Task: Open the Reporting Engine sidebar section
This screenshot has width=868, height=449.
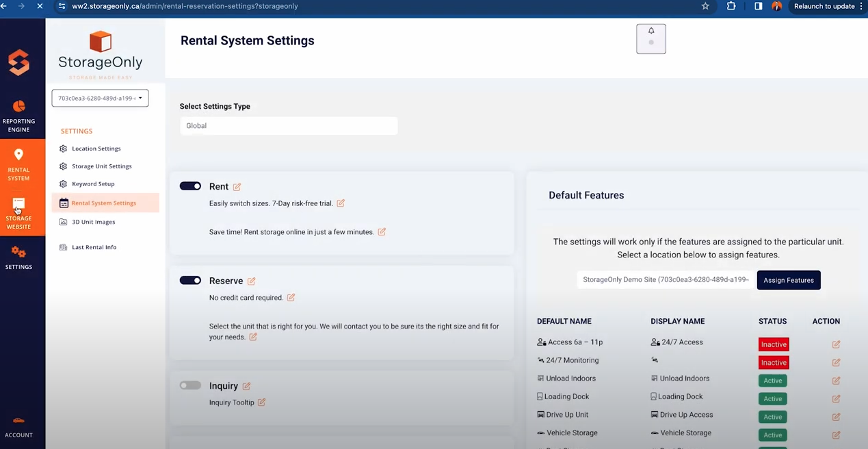Action: point(18,116)
